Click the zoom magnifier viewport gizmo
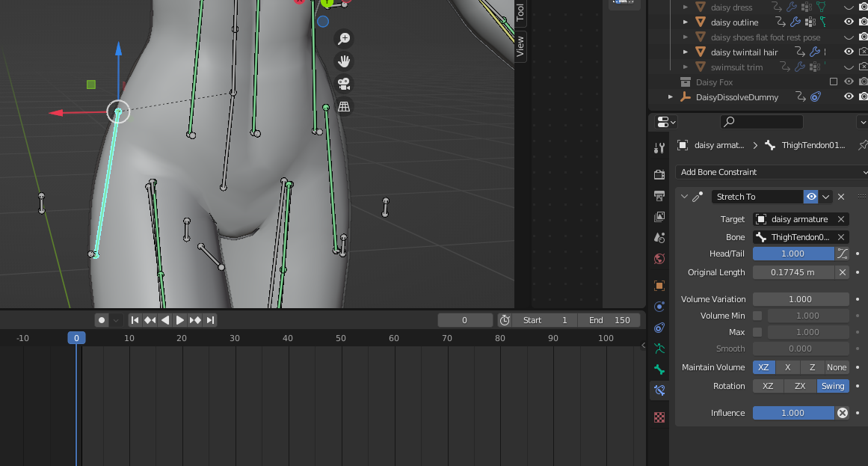The height and width of the screenshot is (466, 868). tap(344, 39)
